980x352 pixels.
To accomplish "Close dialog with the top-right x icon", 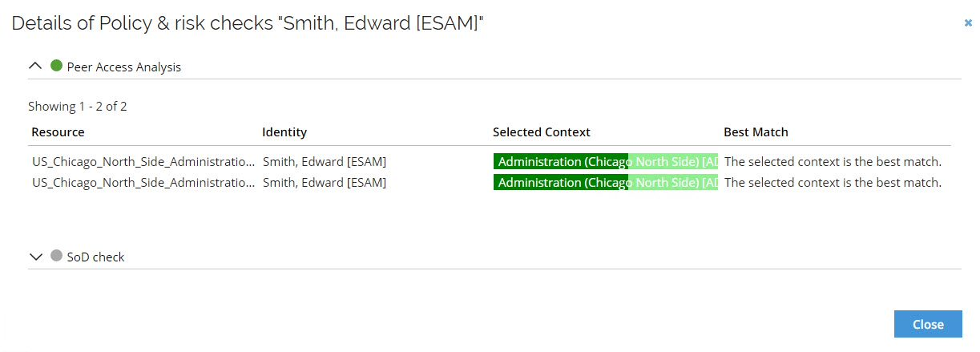I will 968,23.
